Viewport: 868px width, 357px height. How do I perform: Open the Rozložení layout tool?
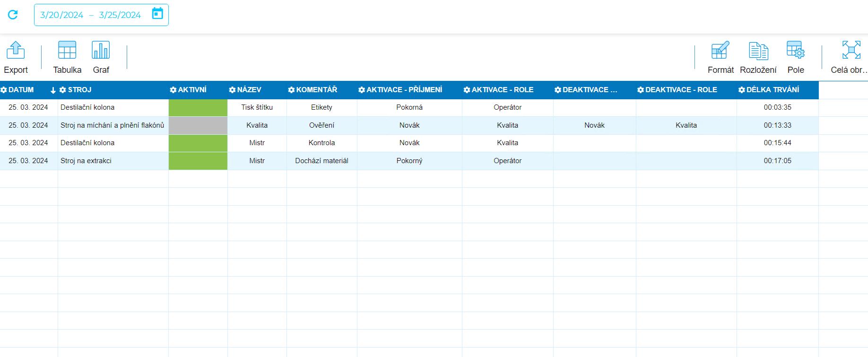point(758,58)
